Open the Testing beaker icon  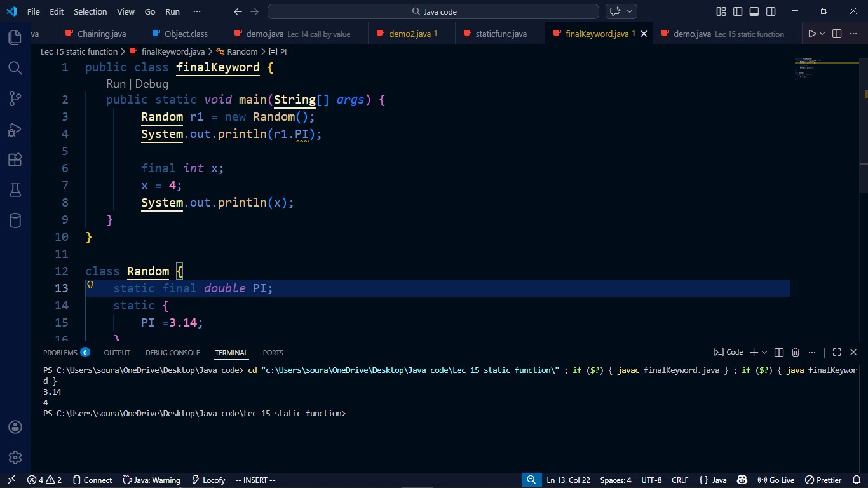click(x=15, y=190)
